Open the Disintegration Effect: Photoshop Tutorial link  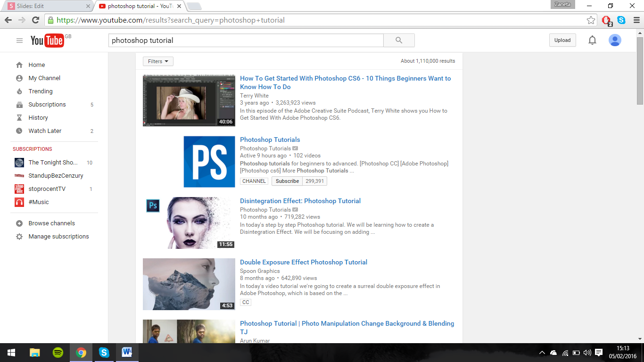(300, 201)
